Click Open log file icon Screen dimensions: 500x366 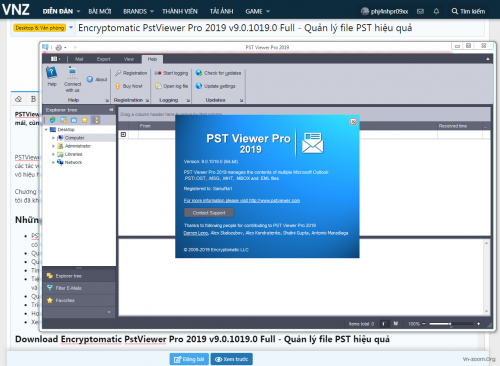[x=158, y=86]
